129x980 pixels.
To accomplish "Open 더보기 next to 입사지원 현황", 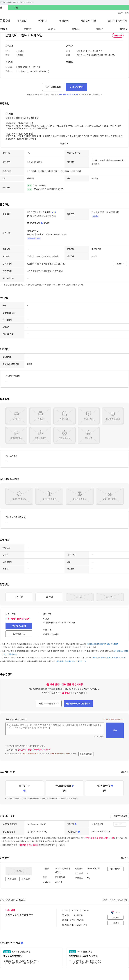I will coord(124,772).
